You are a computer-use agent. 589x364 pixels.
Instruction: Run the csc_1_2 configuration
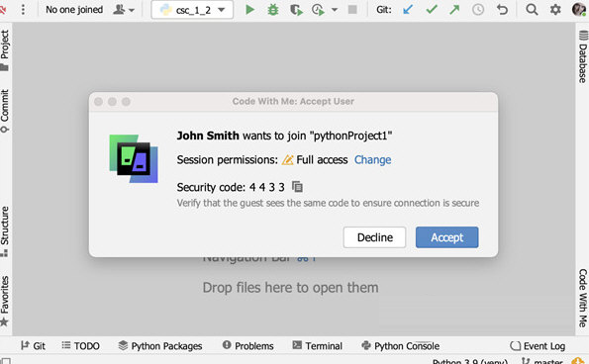coord(249,9)
